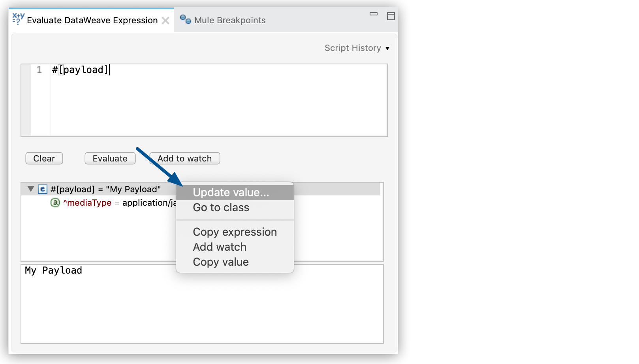The image size is (639, 364).
Task: Click the Evaluate DataWeave Expression tab icon
Action: (x=18, y=19)
